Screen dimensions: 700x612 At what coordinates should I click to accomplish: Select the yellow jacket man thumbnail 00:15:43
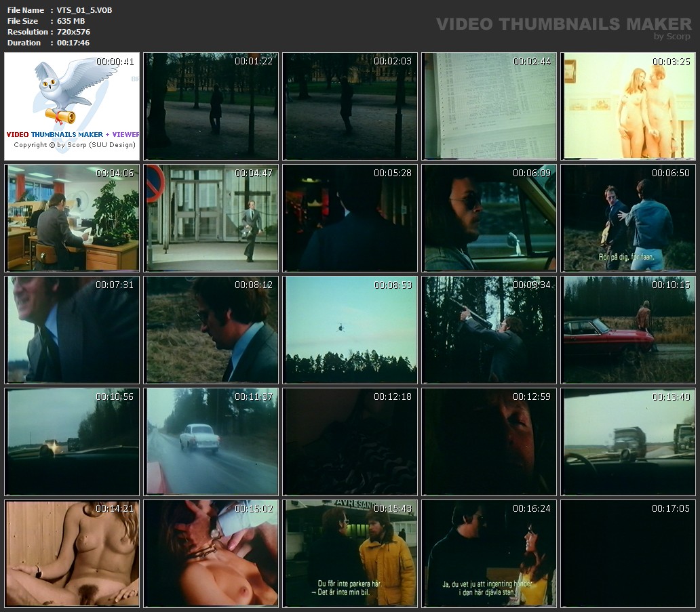click(350, 553)
